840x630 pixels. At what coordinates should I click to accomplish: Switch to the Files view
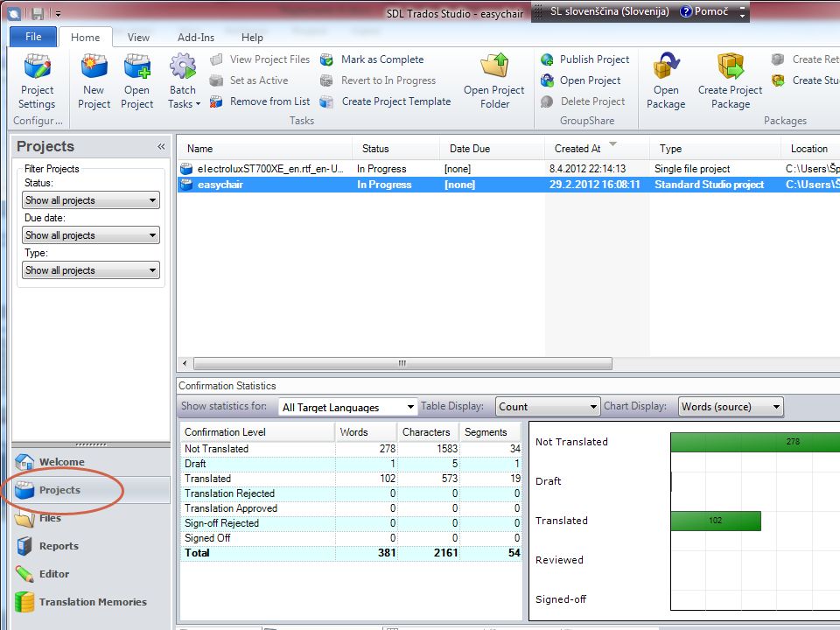[x=91, y=518]
